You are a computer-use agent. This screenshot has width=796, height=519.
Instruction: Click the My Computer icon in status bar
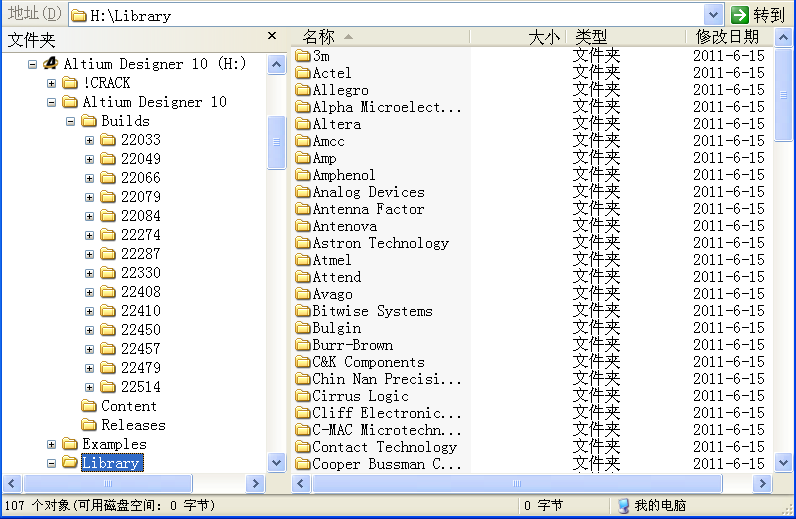click(623, 505)
